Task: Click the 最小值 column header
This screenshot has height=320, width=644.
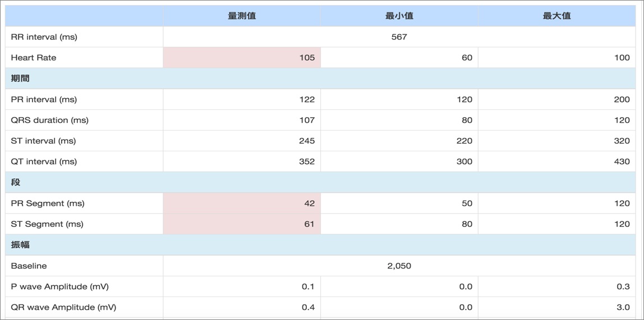Action: pyautogui.click(x=399, y=16)
